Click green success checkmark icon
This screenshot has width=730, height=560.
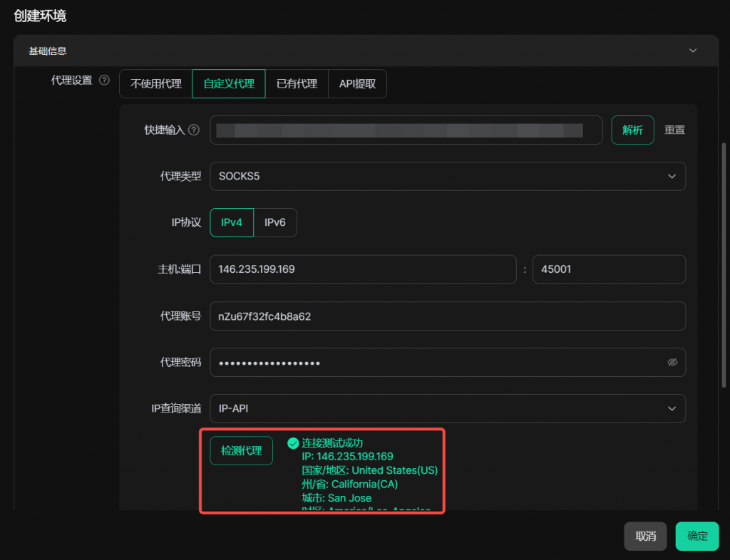pos(292,443)
